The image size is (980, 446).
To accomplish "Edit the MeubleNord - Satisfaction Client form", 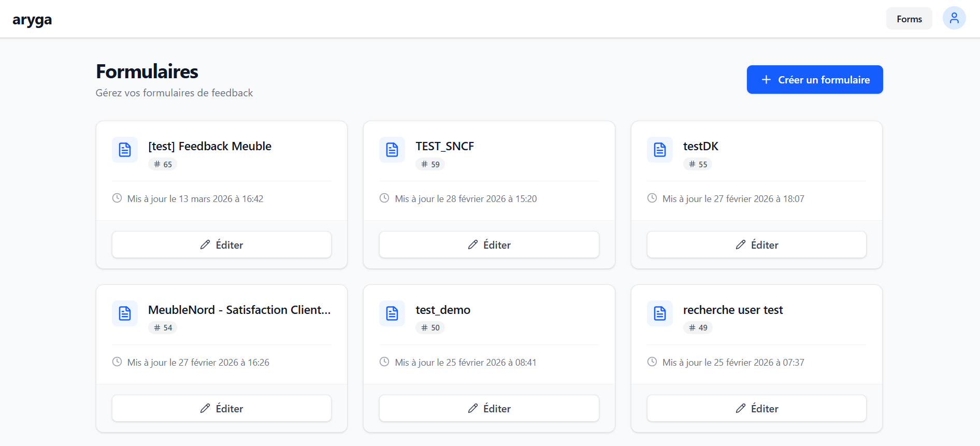I will click(222, 408).
